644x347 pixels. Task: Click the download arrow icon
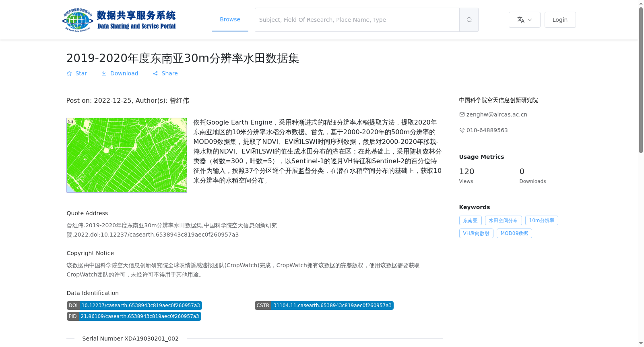coord(104,73)
